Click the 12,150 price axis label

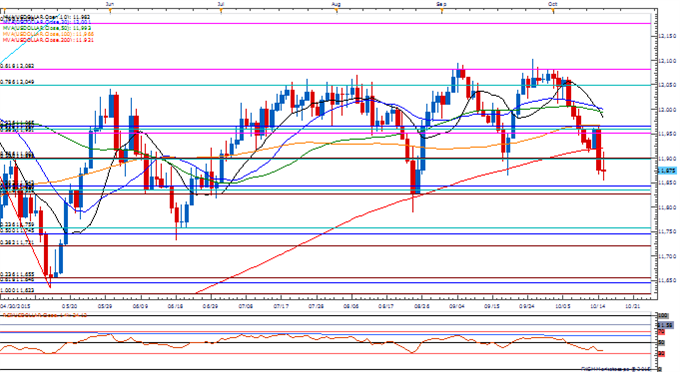pos(668,36)
